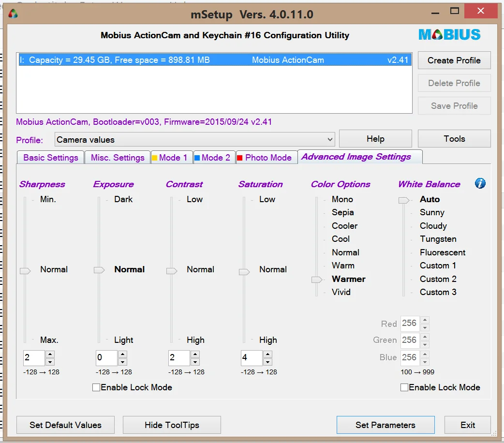
Task: Click the Set Parameters button
Action: 385,425
